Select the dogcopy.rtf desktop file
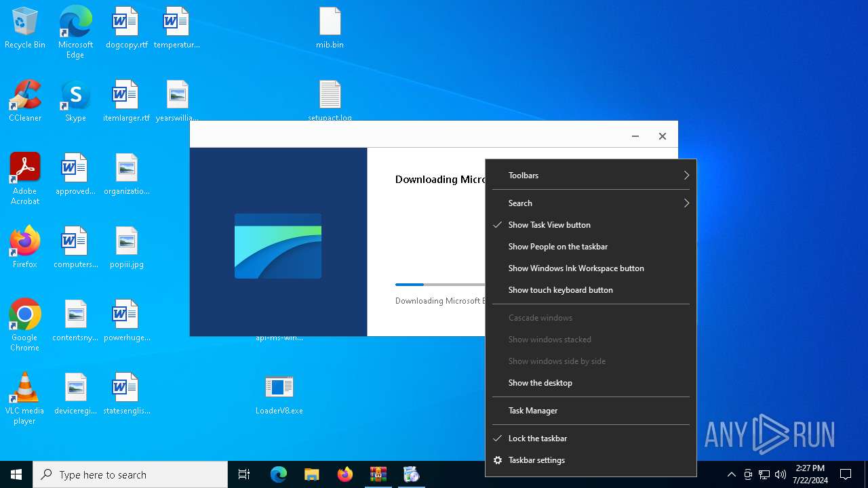 pos(126,28)
